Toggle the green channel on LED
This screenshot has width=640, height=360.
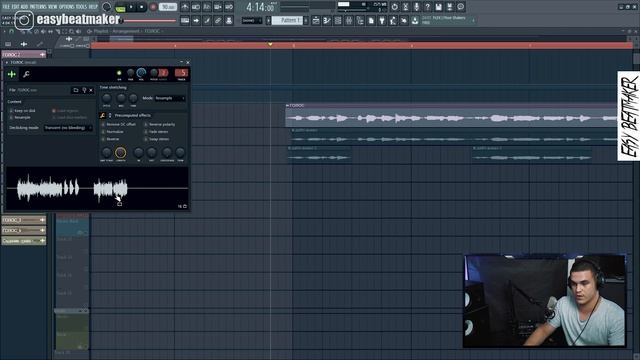point(119,73)
